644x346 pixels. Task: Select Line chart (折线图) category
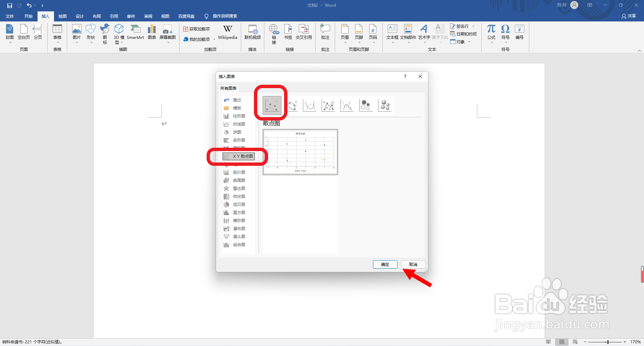(x=238, y=124)
